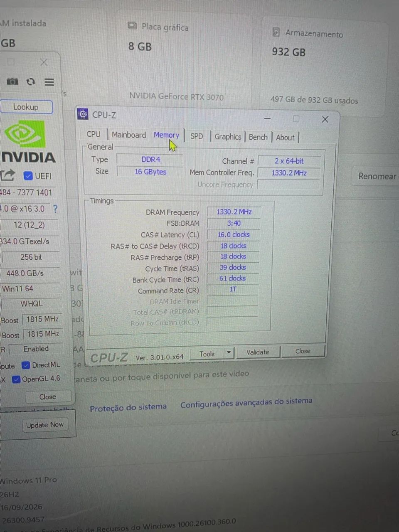Open the Proteção do sistema link
The height and width of the screenshot is (532, 399).
tap(128, 408)
